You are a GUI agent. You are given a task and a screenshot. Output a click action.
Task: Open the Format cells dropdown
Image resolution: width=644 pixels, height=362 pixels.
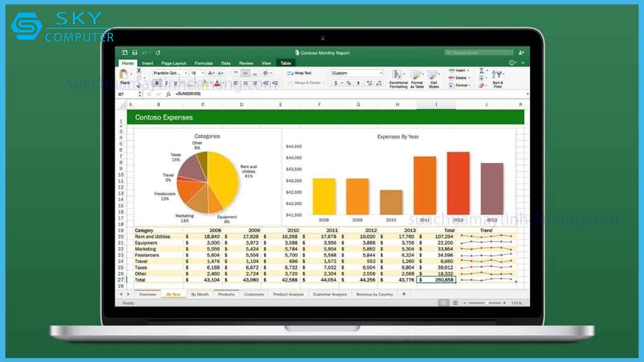tap(459, 85)
